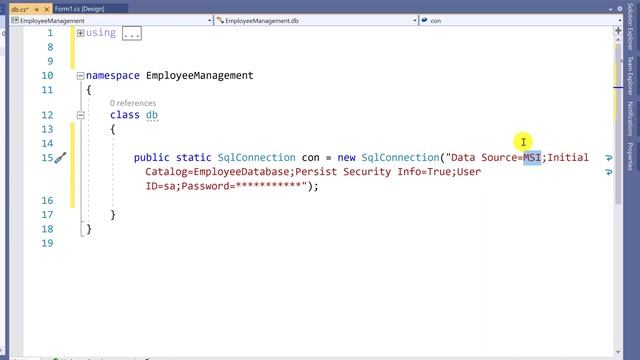Click 'Catalog=EmployeeDatabase' in the connection string

(217, 172)
